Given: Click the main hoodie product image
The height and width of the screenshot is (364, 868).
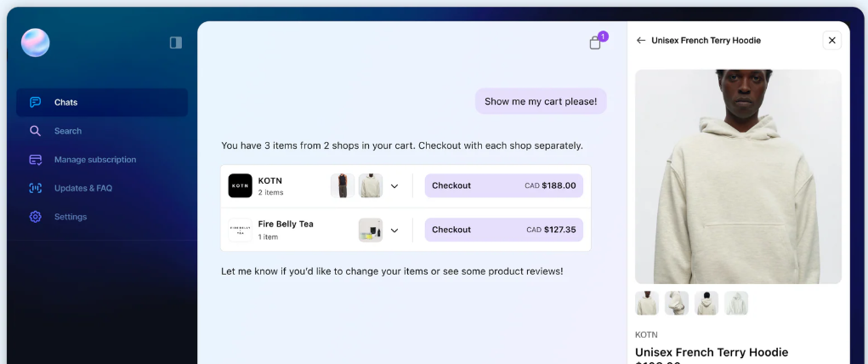Looking at the screenshot, I should point(738,176).
